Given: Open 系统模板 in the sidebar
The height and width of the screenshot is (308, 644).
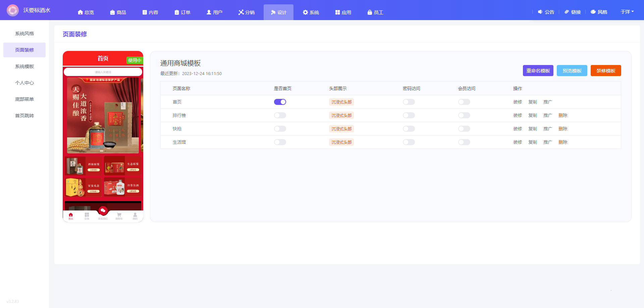Looking at the screenshot, I should (24, 66).
